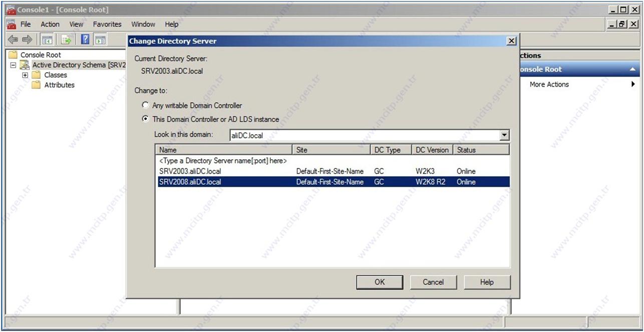Click the Online status of SRV2003
The width and height of the screenshot is (644, 332).
coord(466,171)
